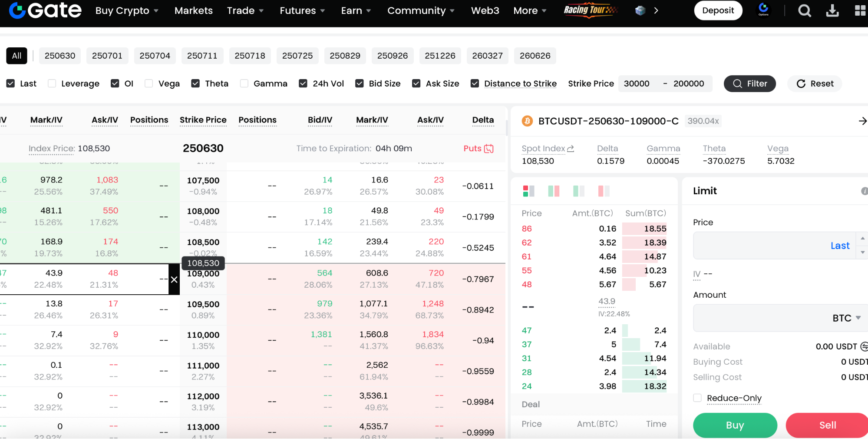868x439 pixels.
Task: Click the Gate logo
Action: [x=45, y=10]
